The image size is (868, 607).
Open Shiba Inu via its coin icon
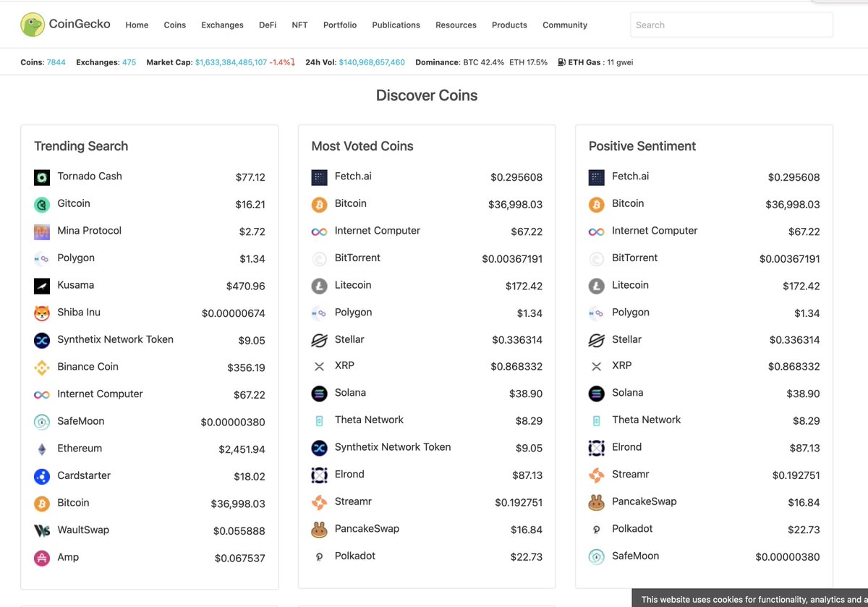point(41,313)
